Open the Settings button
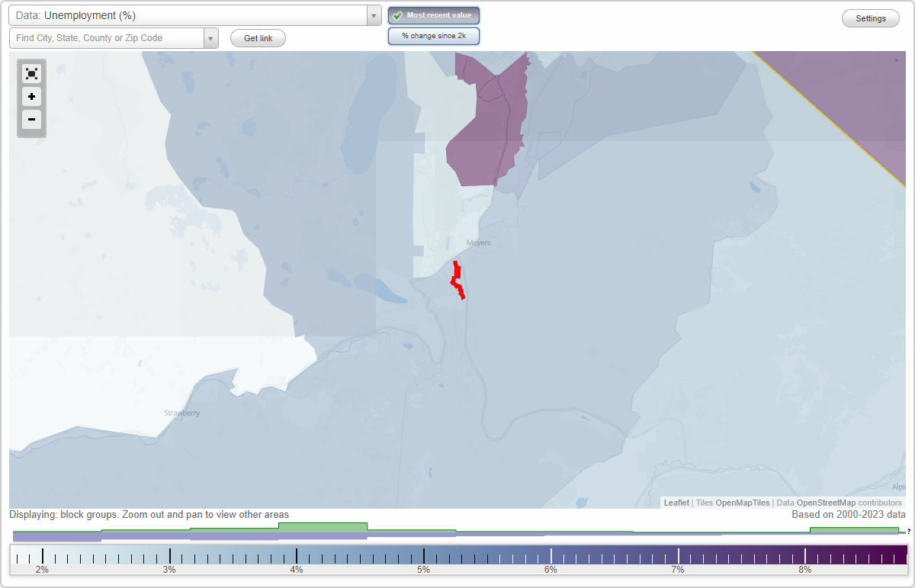 click(871, 18)
